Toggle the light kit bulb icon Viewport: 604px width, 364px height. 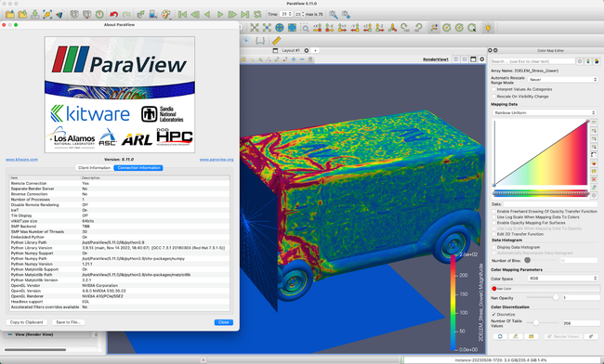pyautogui.click(x=489, y=28)
